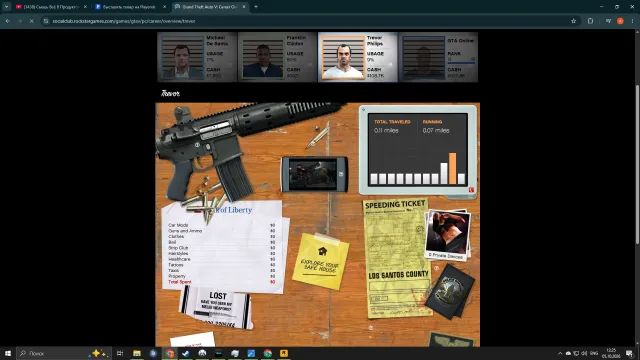This screenshot has height=360, width=640.
Task: Go forward to the next page
Action: pyautogui.click(x=20, y=21)
